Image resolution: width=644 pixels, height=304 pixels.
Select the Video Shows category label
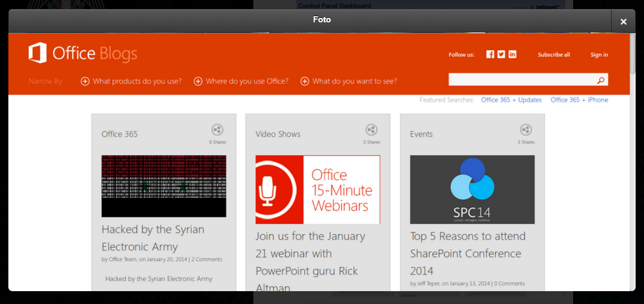(x=278, y=134)
